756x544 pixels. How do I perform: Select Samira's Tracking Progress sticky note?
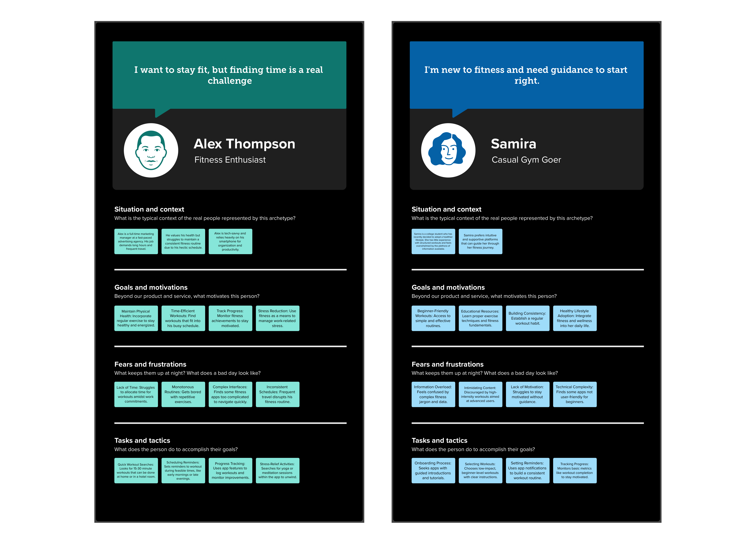pyautogui.click(x=575, y=470)
